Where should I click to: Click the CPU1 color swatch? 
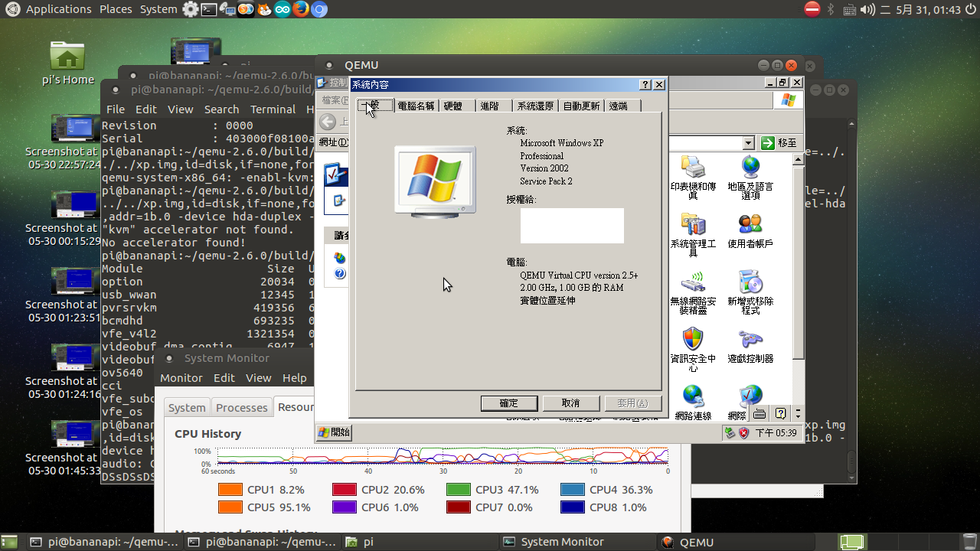click(230, 490)
